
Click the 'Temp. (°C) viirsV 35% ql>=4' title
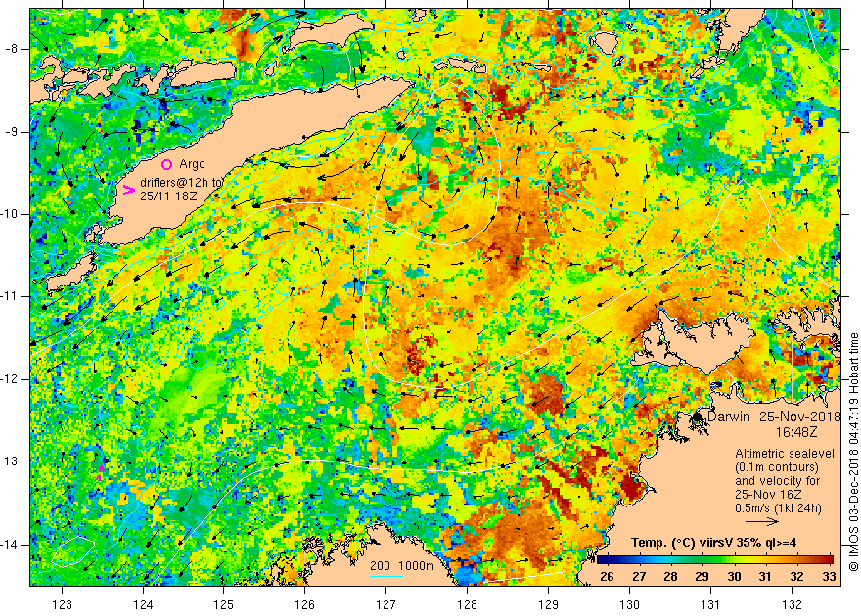(714, 543)
